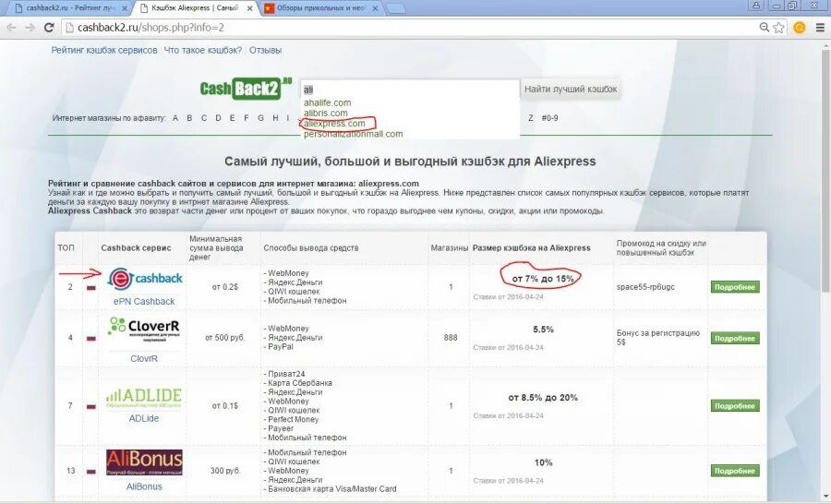Click the browser back arrow
Image resolution: width=831 pixels, height=504 pixels.
tap(11, 28)
